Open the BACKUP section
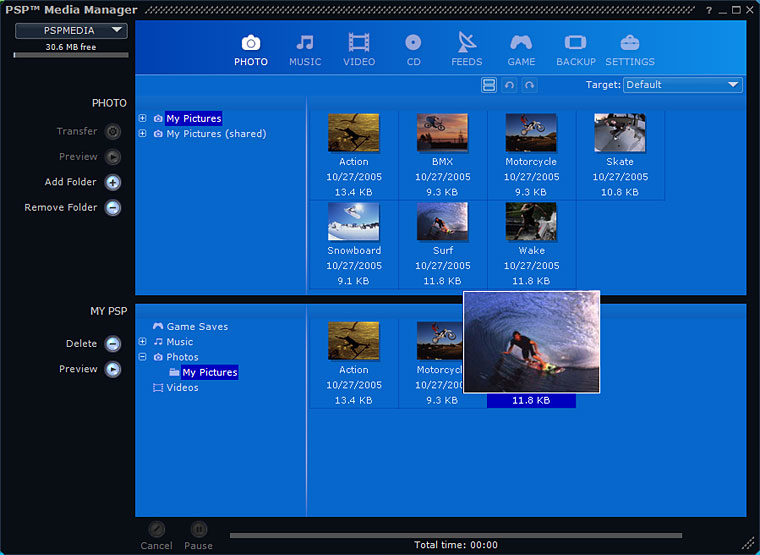This screenshot has width=760, height=555. coord(575,43)
